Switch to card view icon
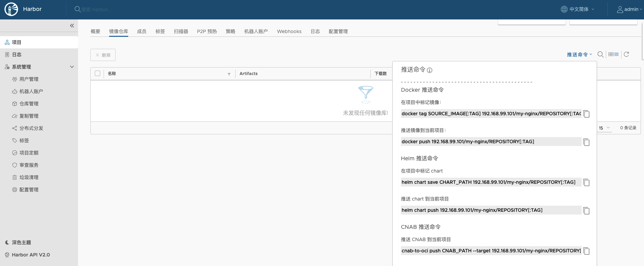Screen dimensions: 644x266 point(611,54)
